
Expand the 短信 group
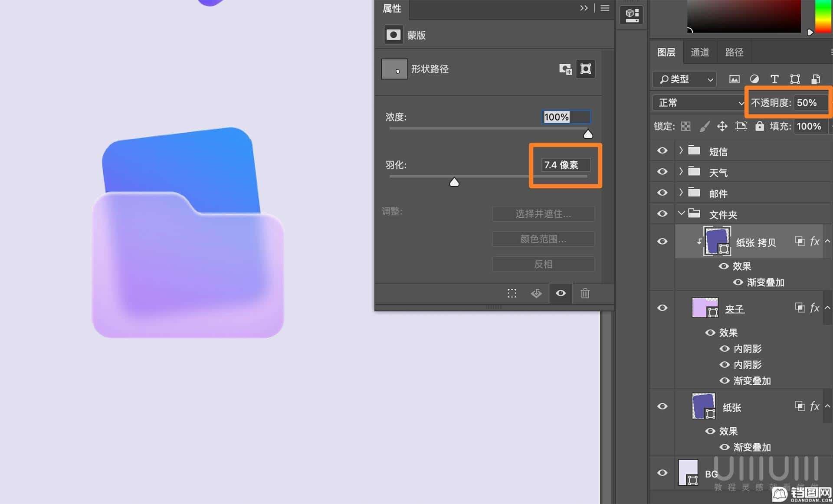(681, 151)
